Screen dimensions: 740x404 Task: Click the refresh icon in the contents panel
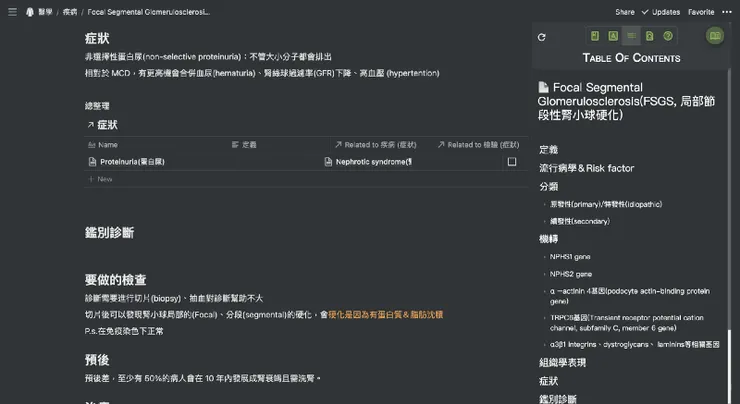[541, 37]
